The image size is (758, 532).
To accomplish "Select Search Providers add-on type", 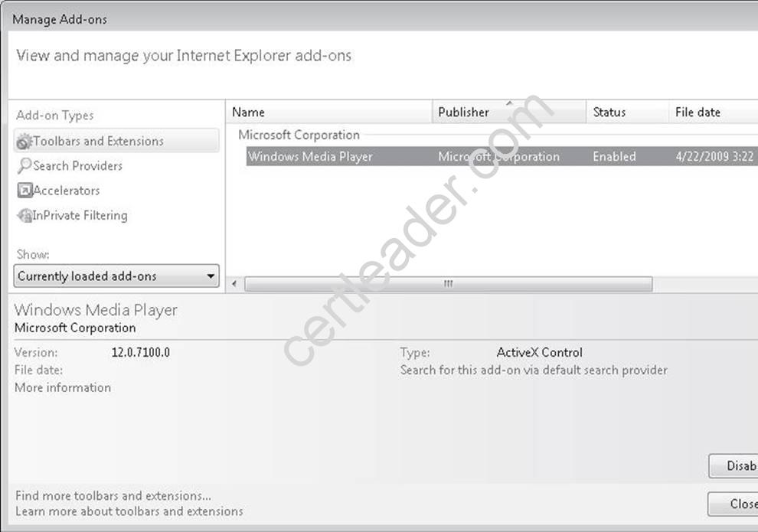I will [77, 166].
